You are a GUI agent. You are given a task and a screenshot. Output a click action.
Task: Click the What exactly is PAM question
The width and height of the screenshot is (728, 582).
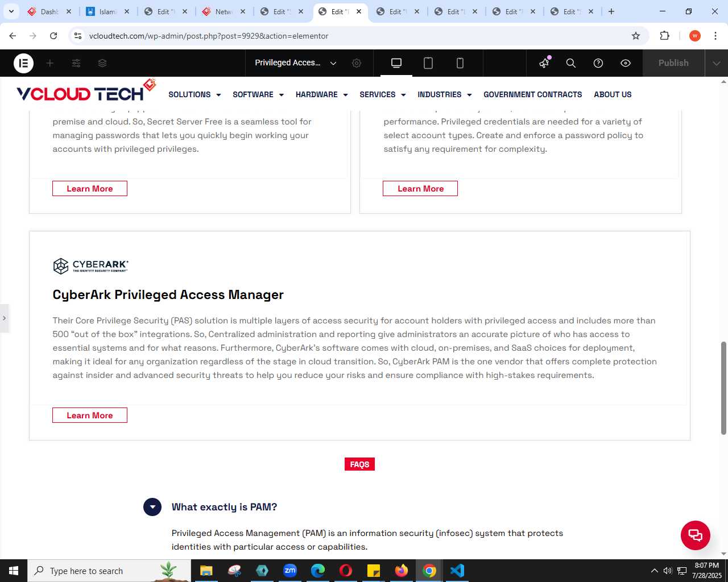(224, 507)
